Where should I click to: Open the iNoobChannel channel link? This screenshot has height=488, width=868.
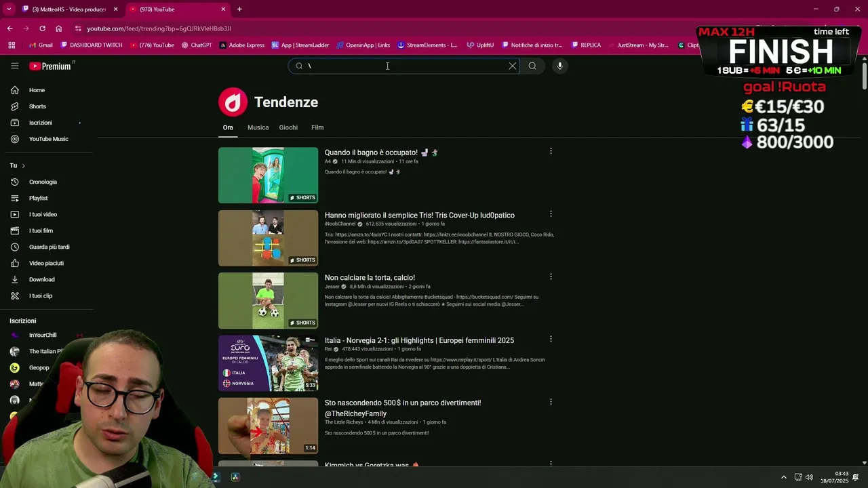click(340, 224)
